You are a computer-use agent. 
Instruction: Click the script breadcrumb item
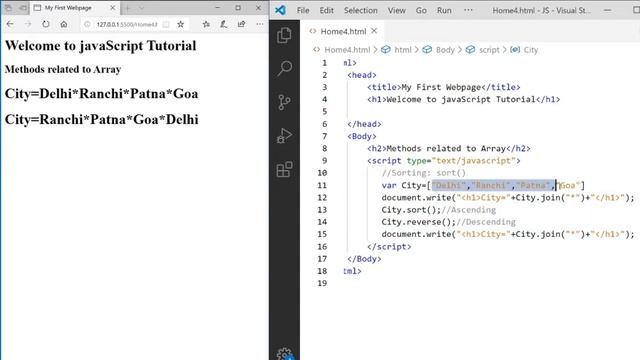point(489,50)
